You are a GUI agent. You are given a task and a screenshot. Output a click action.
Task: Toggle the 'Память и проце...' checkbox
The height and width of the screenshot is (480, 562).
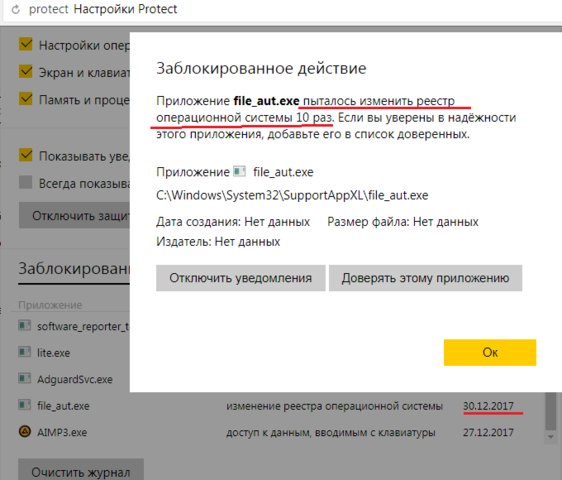(25, 99)
